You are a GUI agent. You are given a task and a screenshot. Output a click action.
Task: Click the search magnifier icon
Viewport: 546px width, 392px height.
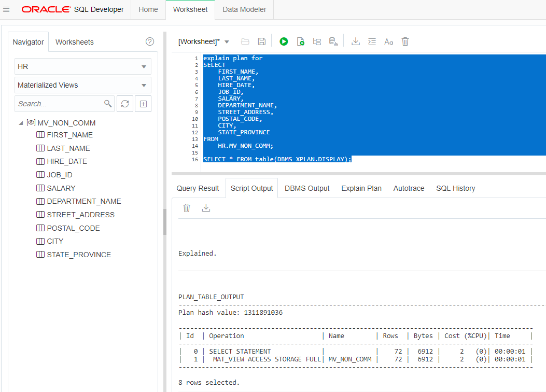(108, 103)
